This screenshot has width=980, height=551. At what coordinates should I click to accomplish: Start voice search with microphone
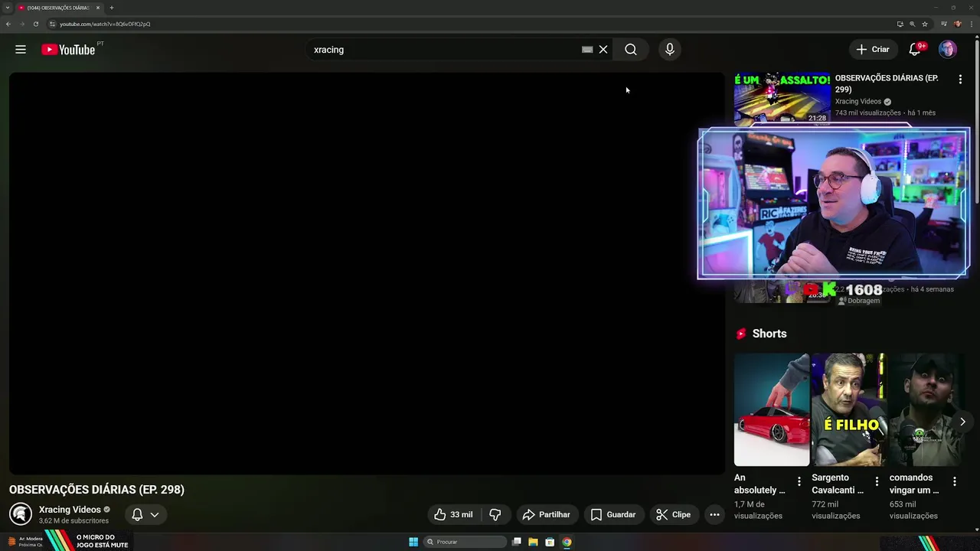tap(670, 50)
